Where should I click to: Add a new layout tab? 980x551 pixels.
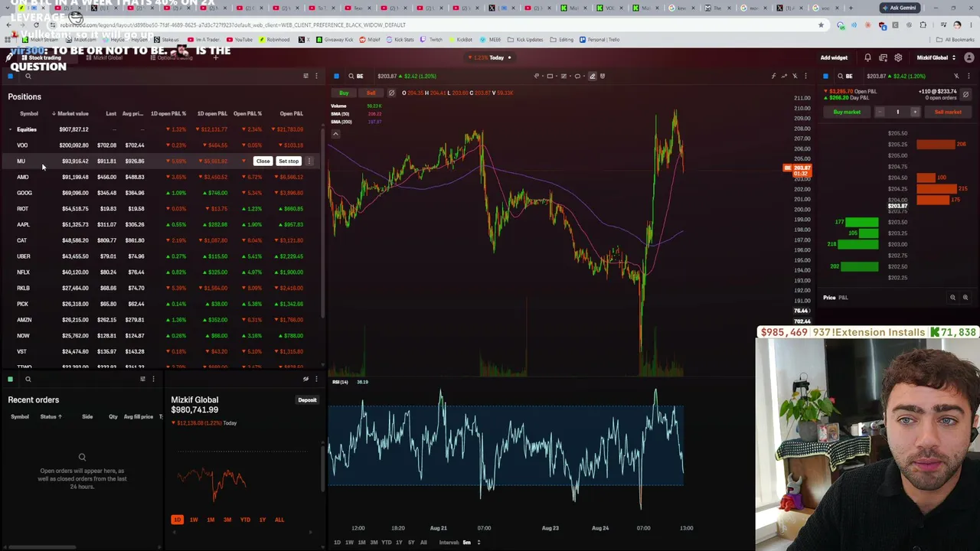pos(216,57)
